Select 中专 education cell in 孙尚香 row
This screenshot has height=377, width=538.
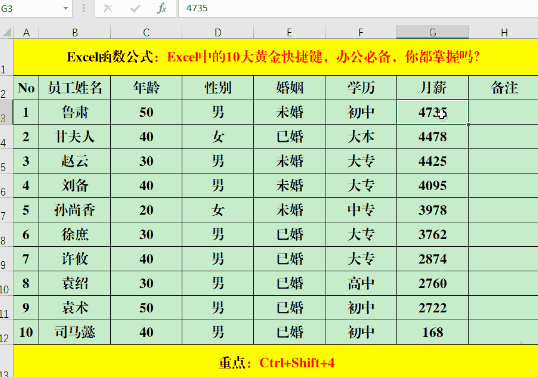pyautogui.click(x=361, y=210)
